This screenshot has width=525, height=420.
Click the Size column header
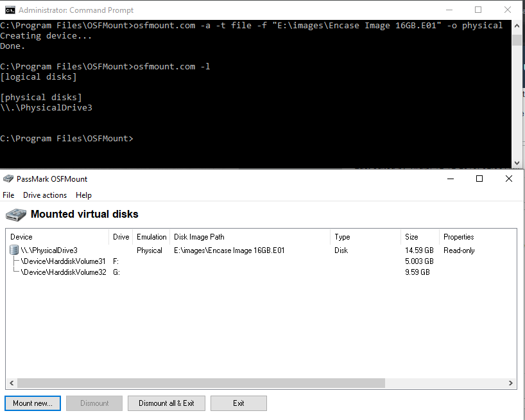(x=420, y=237)
